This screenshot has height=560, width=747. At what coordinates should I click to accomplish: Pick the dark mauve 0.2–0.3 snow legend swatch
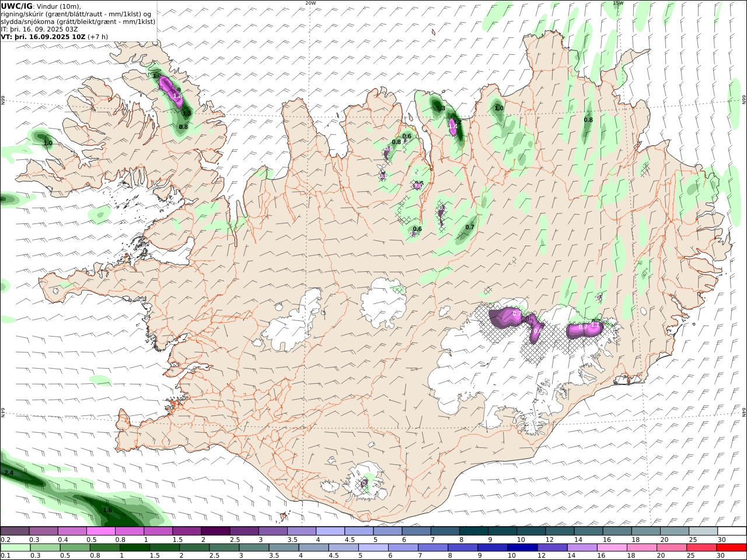[15, 531]
